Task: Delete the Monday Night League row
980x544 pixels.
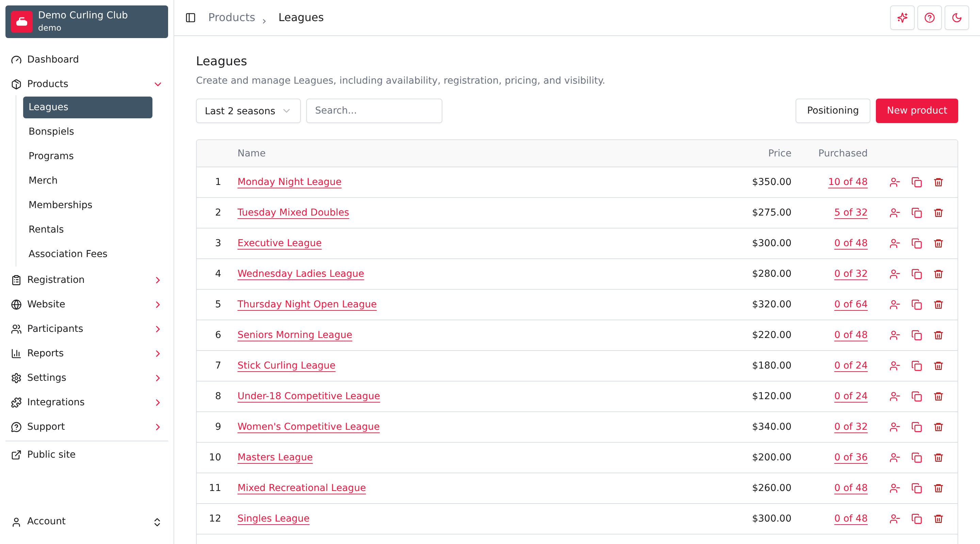Action: pyautogui.click(x=938, y=182)
